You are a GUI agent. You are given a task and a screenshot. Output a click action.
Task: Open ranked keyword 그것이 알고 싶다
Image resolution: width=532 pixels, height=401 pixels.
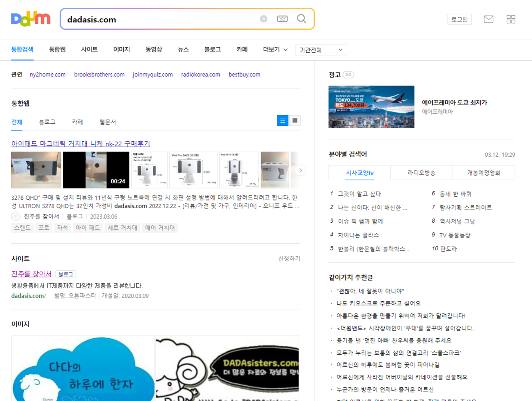(359, 194)
